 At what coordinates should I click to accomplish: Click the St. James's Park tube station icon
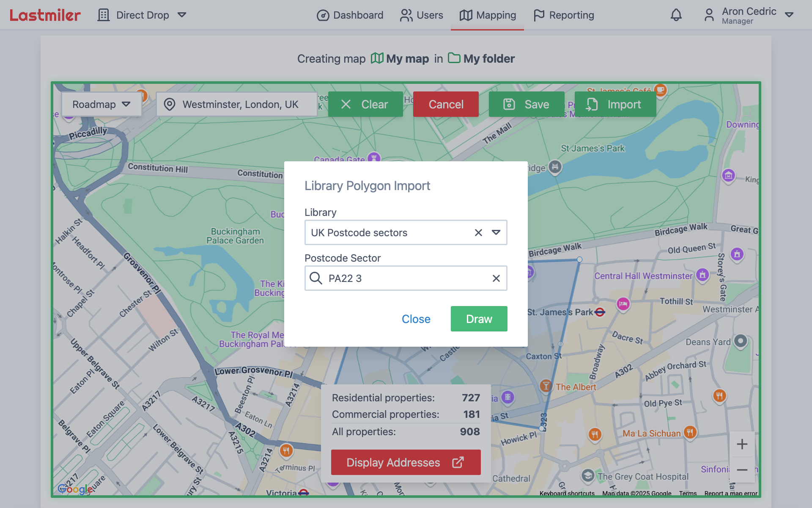[600, 312]
